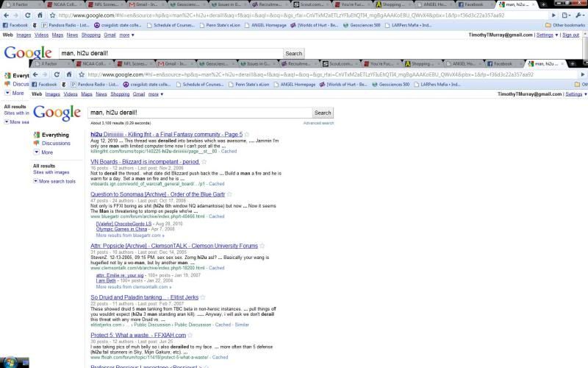
Task: Star the 'Attn: Popsicle' ClemsonTALK result
Action: pyautogui.click(x=262, y=245)
